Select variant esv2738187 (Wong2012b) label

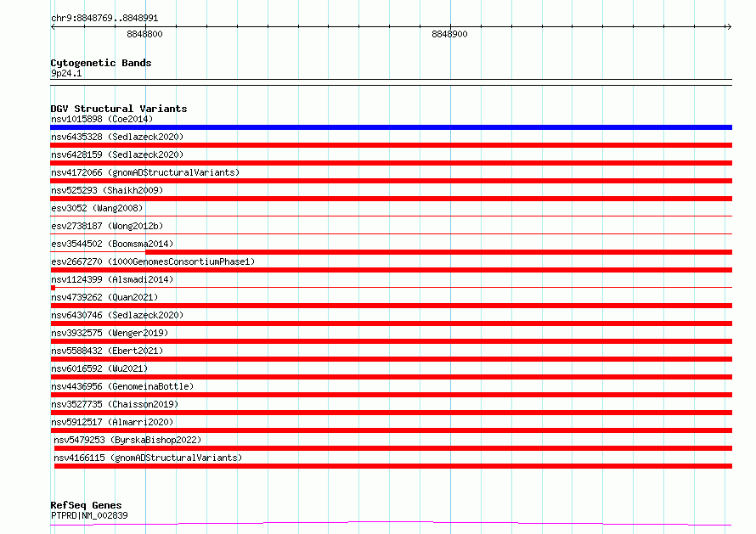107,226
